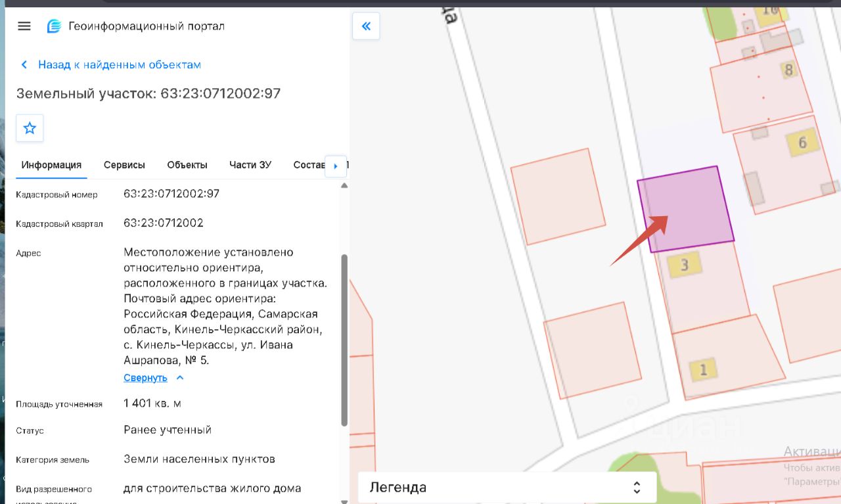Add parcel to favorites with star
The height and width of the screenshot is (504, 841).
(x=30, y=128)
